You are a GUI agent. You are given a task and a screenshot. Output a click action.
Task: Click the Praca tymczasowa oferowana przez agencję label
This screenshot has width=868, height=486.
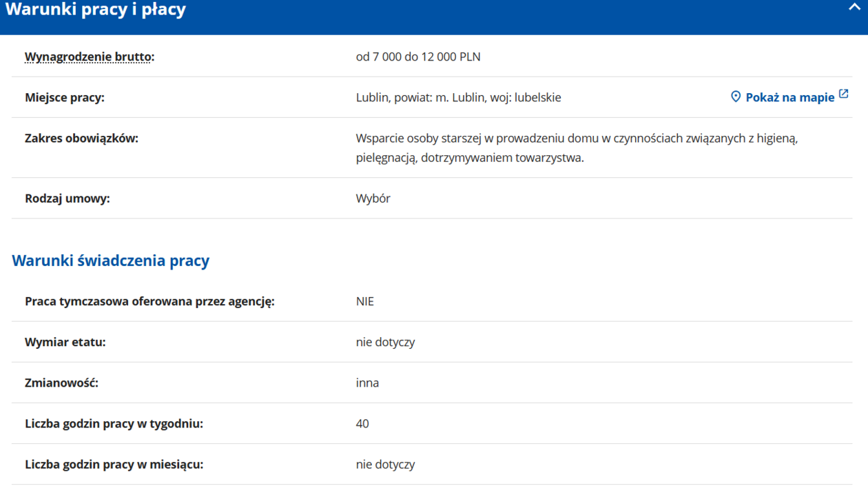tap(149, 301)
